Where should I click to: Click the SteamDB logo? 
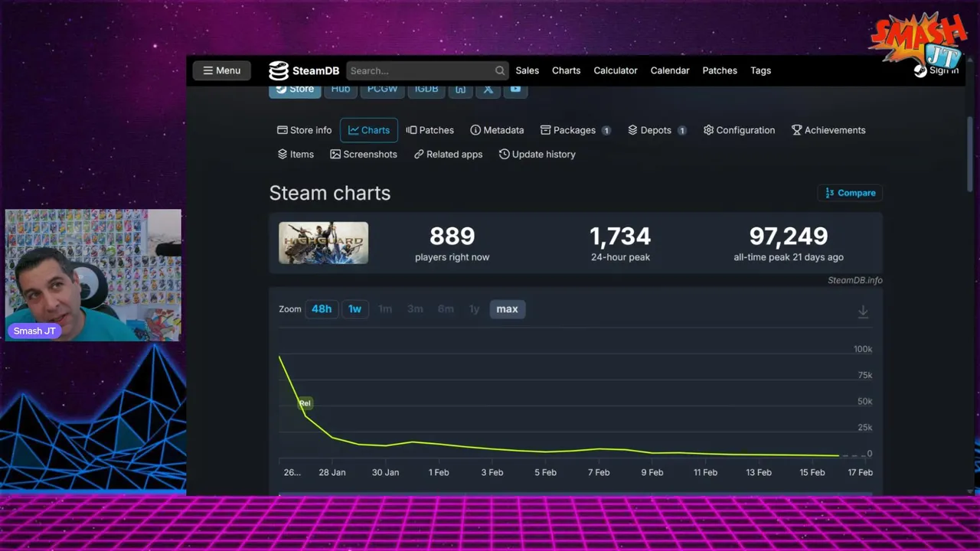(304, 70)
